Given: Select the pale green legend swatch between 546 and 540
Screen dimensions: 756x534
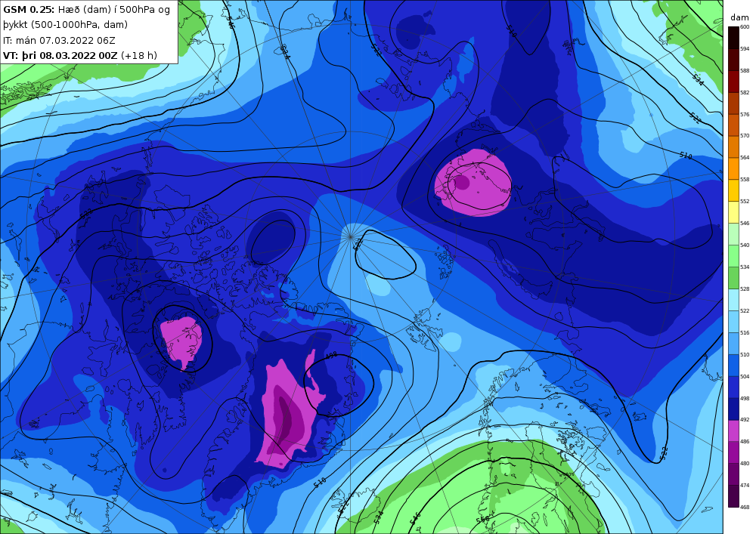Looking at the screenshot, I should 733,234.
